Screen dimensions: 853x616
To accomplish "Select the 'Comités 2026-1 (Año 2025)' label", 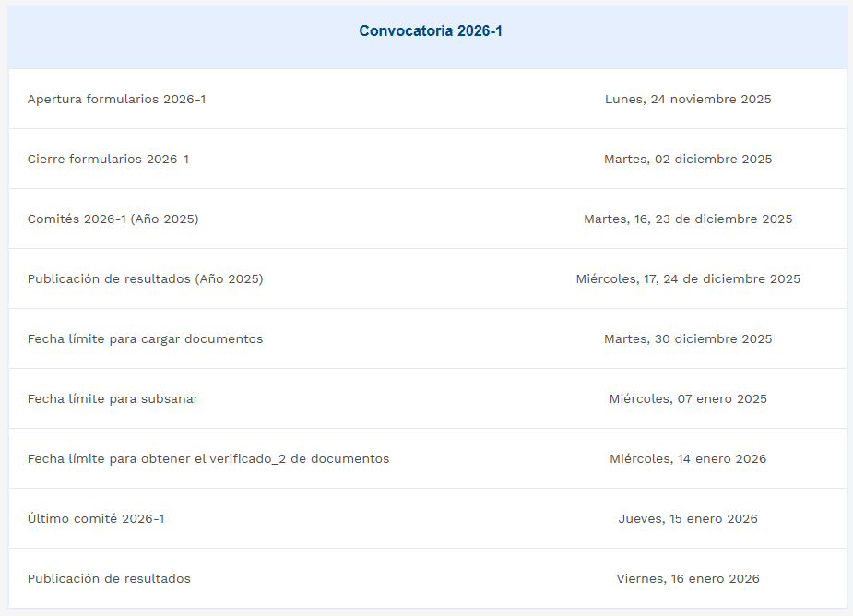I will 113,219.
